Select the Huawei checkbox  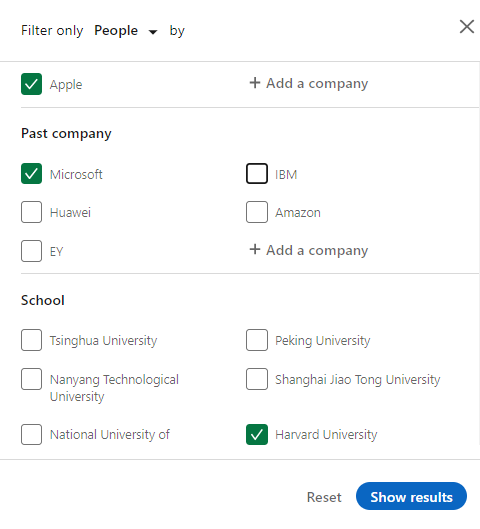tap(31, 212)
